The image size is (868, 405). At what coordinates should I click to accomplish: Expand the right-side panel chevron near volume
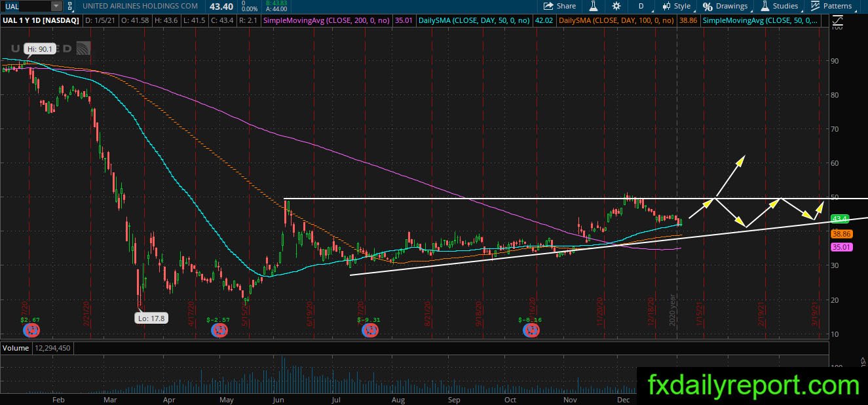(863, 361)
